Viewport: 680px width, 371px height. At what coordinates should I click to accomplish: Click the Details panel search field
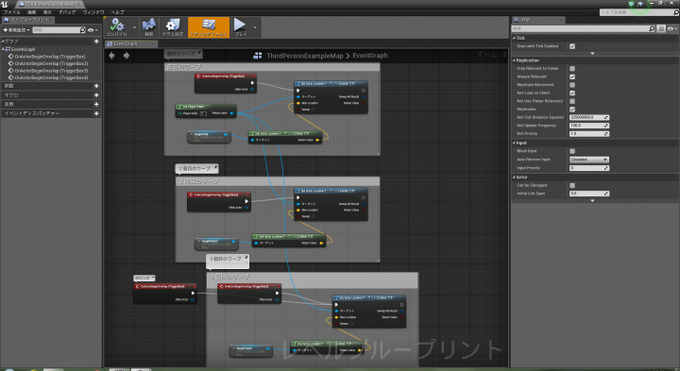(580, 29)
